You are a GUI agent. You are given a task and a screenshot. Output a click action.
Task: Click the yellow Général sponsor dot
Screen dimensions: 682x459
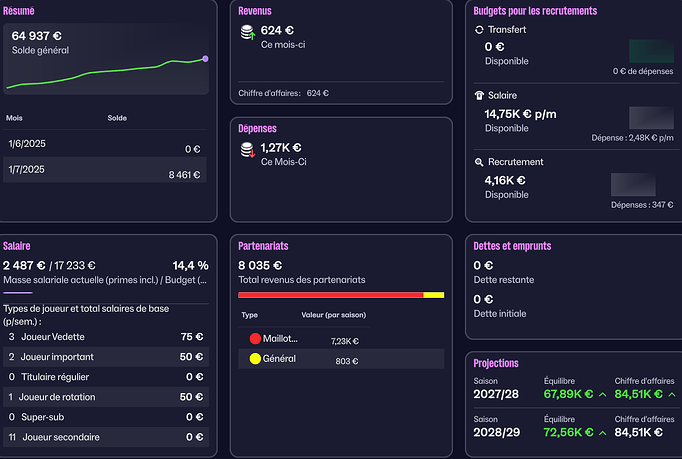pyautogui.click(x=253, y=358)
